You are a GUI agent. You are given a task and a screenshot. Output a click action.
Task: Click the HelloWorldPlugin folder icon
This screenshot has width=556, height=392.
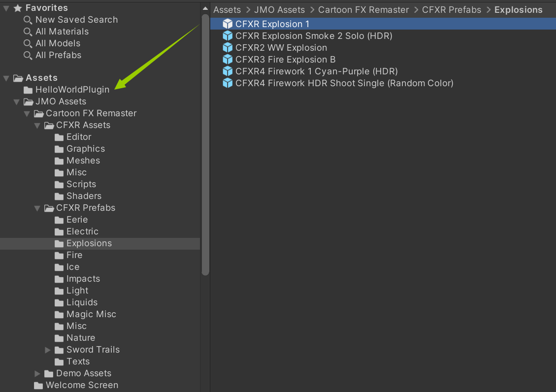(28, 90)
